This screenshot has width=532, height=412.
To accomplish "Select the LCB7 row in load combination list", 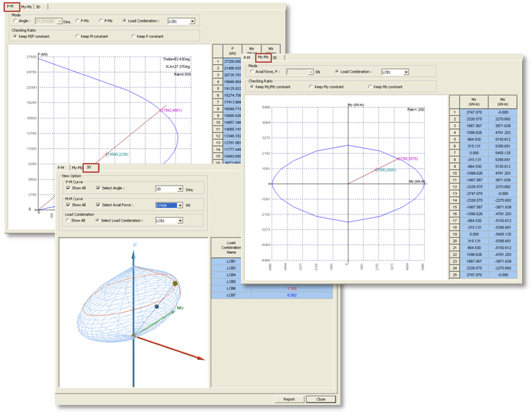I will [230, 296].
